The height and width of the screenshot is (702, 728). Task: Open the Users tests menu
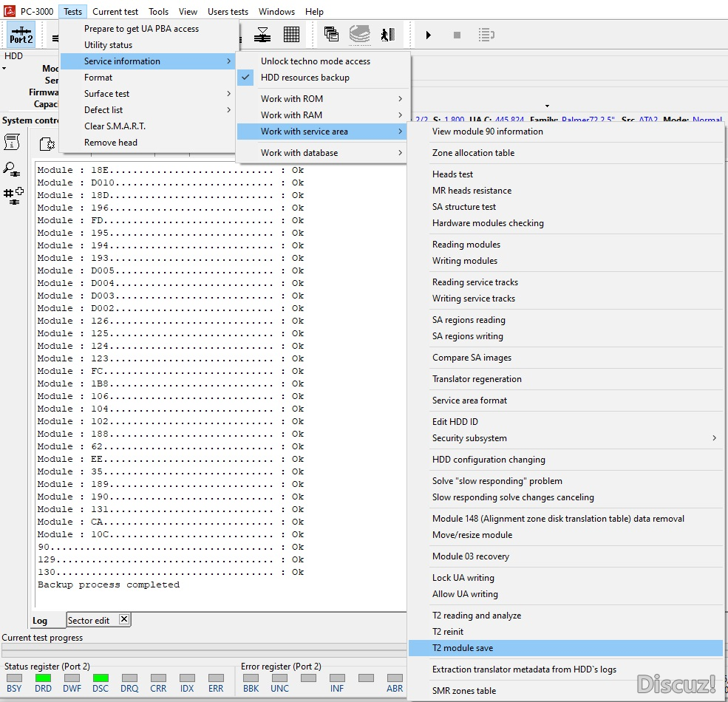click(x=228, y=12)
